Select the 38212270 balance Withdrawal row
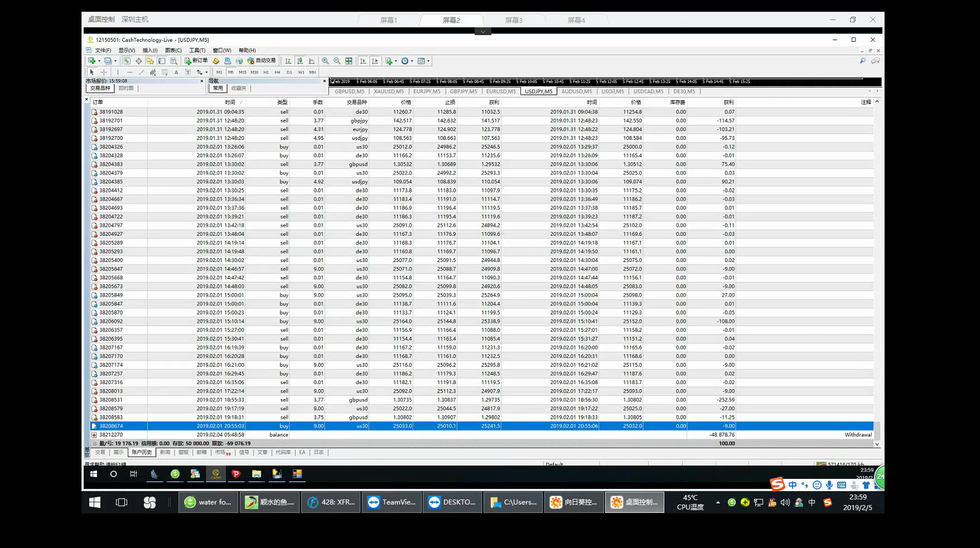 [482, 435]
